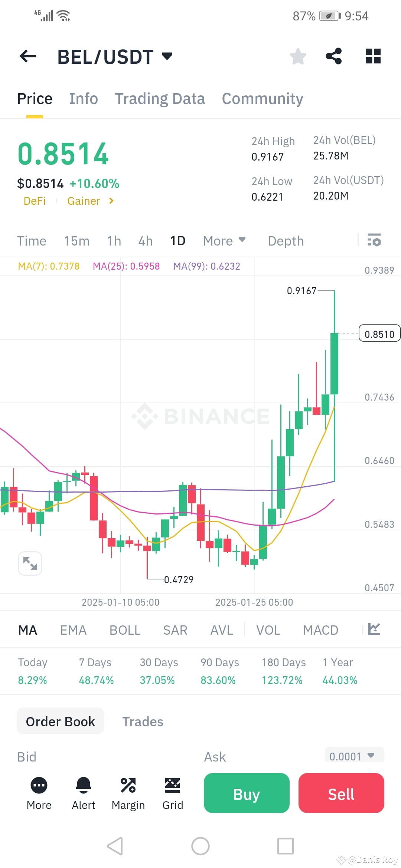The width and height of the screenshot is (401, 868).
Task: Open the Gainer link
Action: point(84,201)
